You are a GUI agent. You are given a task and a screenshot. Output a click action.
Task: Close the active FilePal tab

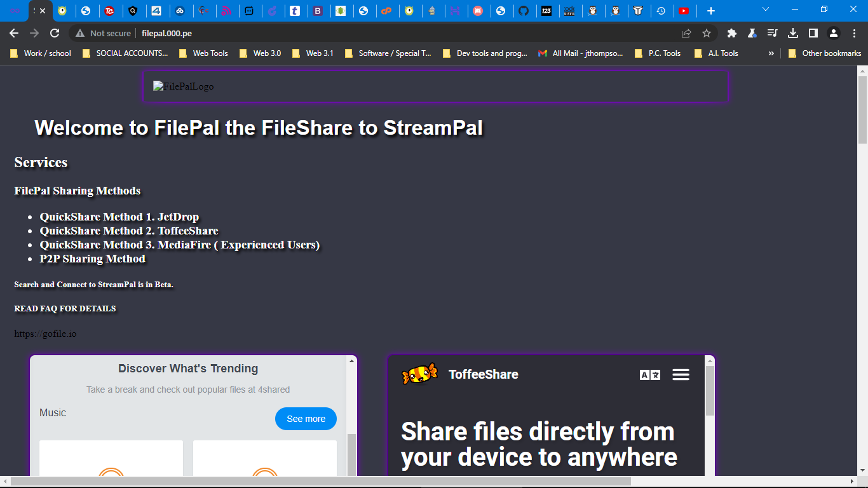pyautogui.click(x=43, y=11)
